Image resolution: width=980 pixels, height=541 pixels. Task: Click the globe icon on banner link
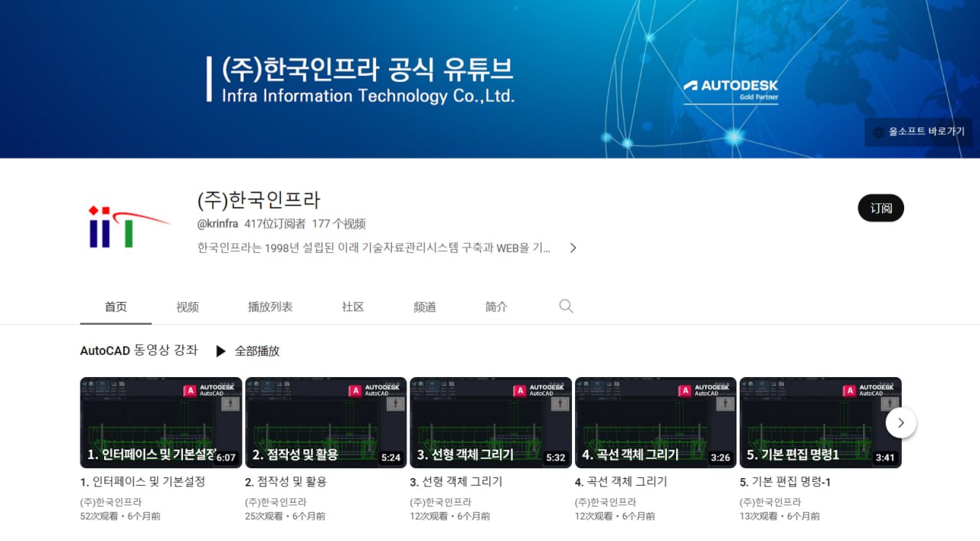[x=878, y=132]
